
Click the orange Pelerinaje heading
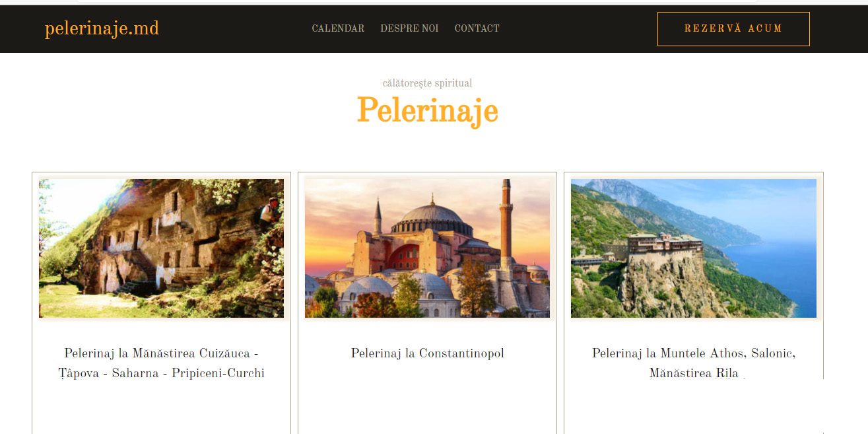pos(427,110)
